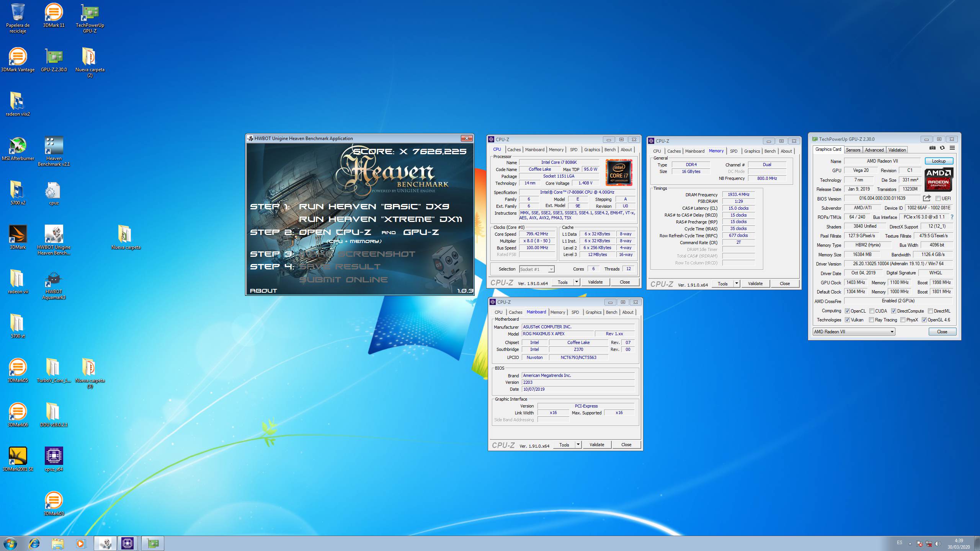Open the Advanced tab in GPU-Z
The image size is (980, 551).
click(x=874, y=150)
